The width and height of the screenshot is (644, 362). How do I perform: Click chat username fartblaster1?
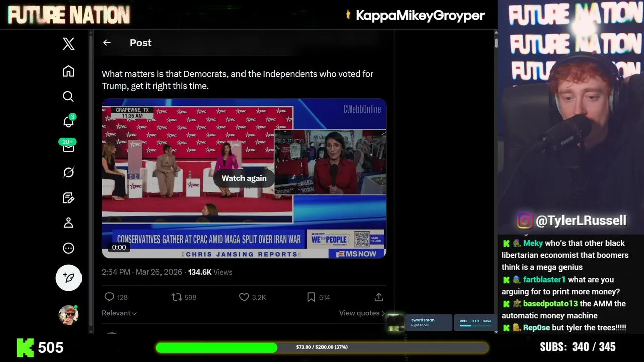point(544,280)
